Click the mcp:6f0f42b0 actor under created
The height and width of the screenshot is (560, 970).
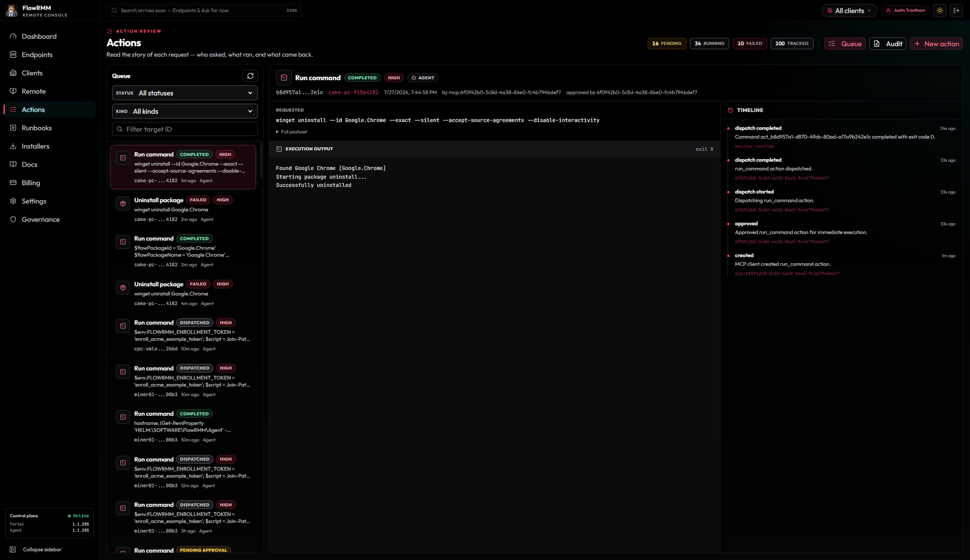[787, 274]
